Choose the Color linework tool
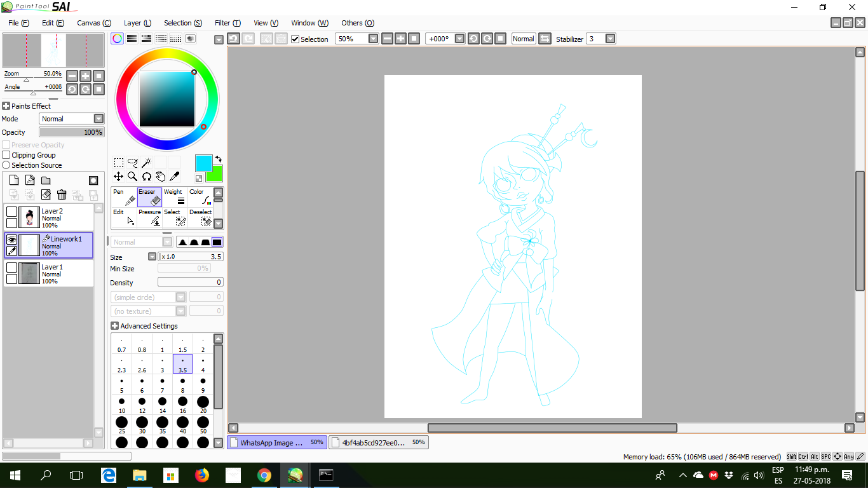Image resolution: width=868 pixels, height=488 pixels. pyautogui.click(x=200, y=197)
